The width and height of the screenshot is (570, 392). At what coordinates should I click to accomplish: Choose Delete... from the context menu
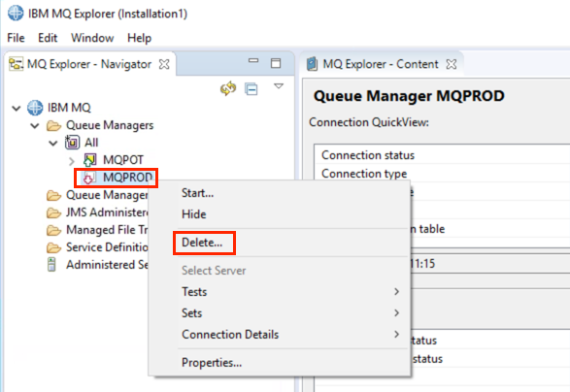pos(202,243)
